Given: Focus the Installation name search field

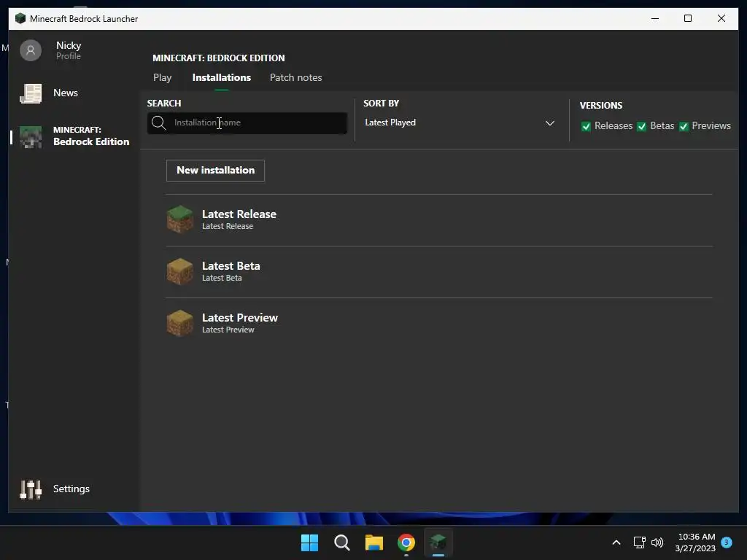Looking at the screenshot, I should [x=247, y=122].
